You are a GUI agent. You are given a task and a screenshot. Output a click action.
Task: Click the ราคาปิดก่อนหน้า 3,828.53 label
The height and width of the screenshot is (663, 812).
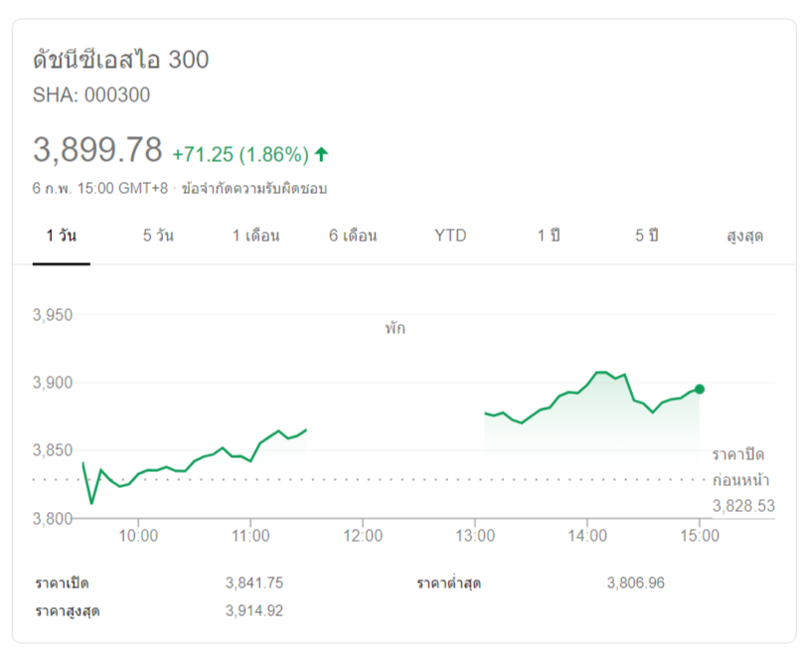click(x=741, y=480)
